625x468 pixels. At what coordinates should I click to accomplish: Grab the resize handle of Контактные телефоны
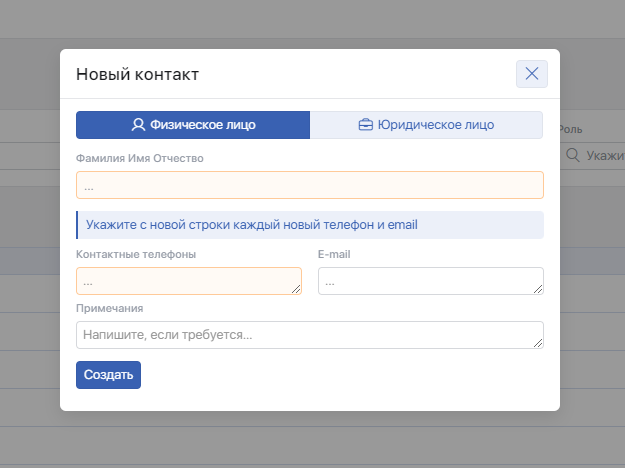point(296,289)
